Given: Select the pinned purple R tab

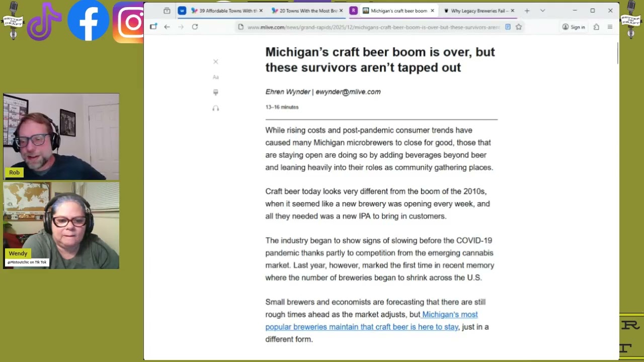Looking at the screenshot, I should pos(354,11).
